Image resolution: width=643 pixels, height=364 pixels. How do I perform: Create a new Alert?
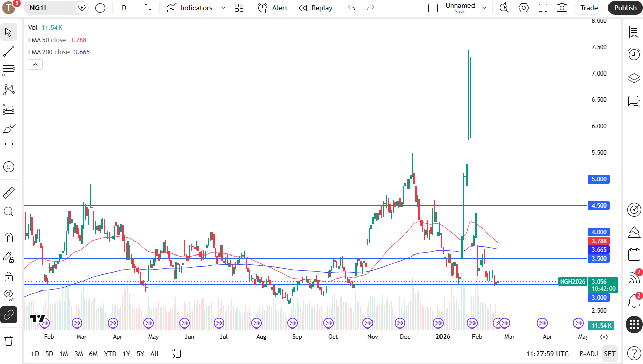tap(273, 8)
